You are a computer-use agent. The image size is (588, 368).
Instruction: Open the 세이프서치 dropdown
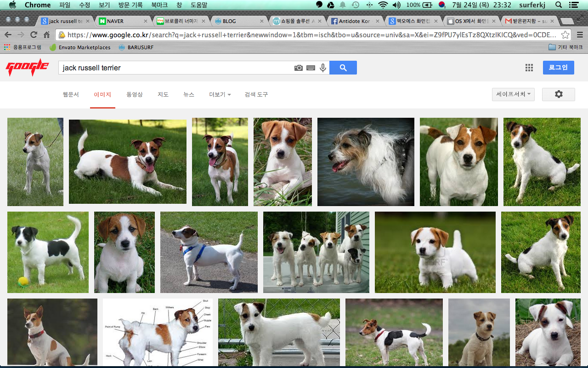pyautogui.click(x=513, y=94)
